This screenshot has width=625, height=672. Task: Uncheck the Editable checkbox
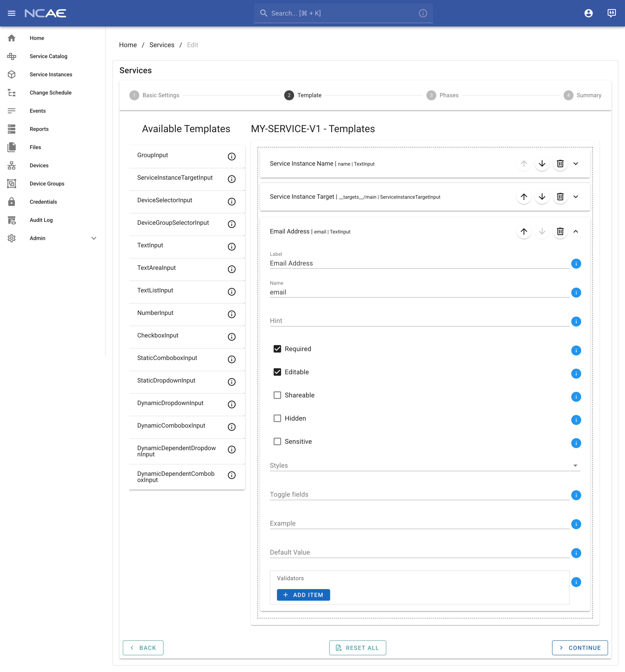coord(277,372)
